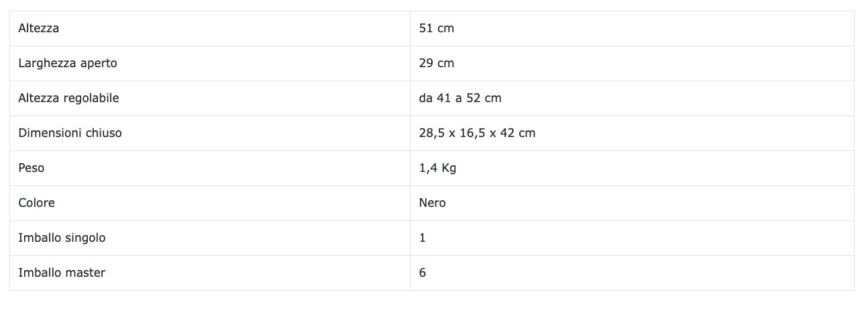Click the Larghezza aperto label

pyautogui.click(x=68, y=63)
